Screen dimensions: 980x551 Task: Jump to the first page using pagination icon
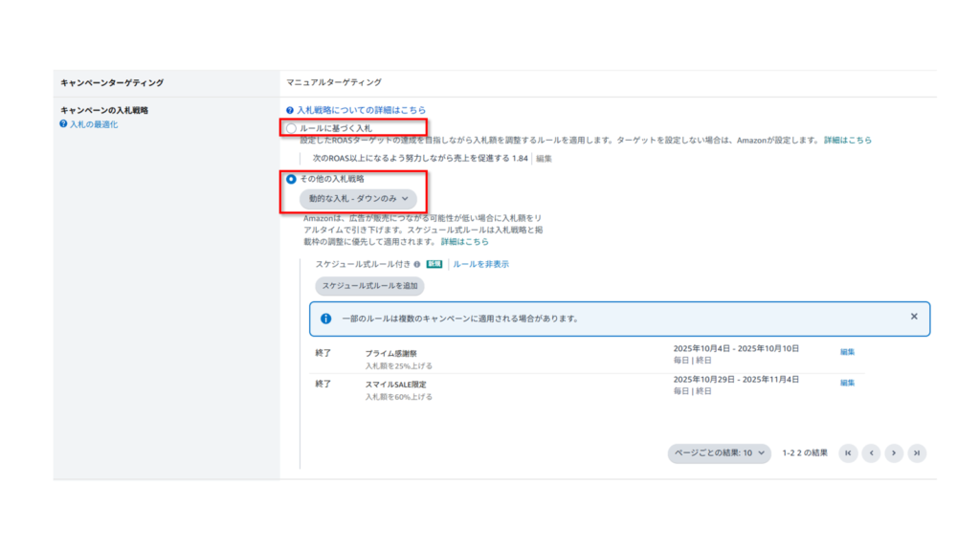(x=848, y=453)
